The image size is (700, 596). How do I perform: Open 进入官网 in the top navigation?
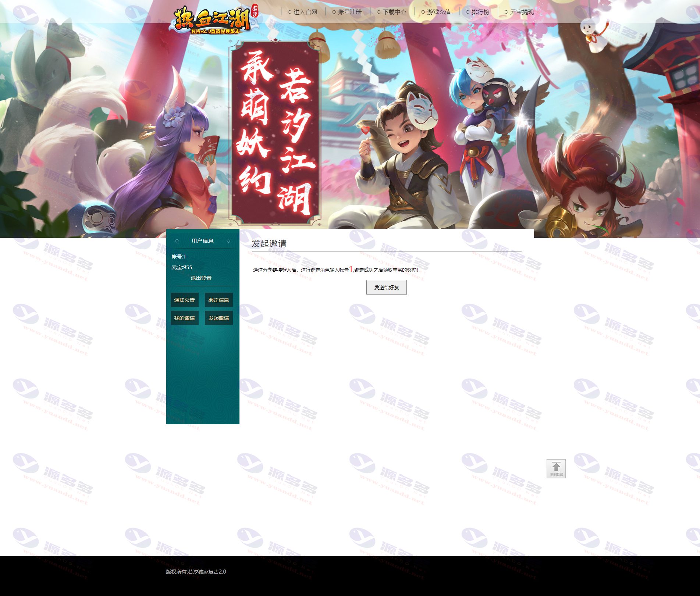[x=305, y=12]
